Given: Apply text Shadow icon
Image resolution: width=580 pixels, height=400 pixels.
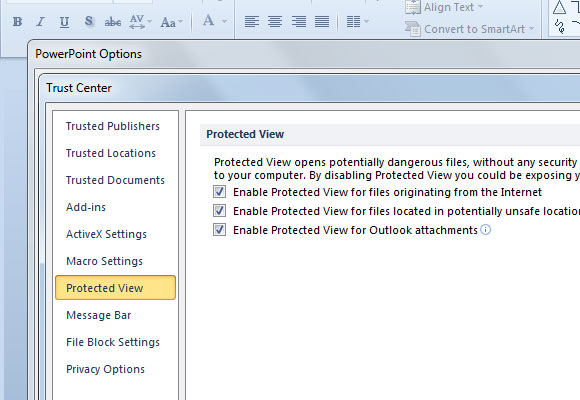Looking at the screenshot, I should tap(88, 22).
